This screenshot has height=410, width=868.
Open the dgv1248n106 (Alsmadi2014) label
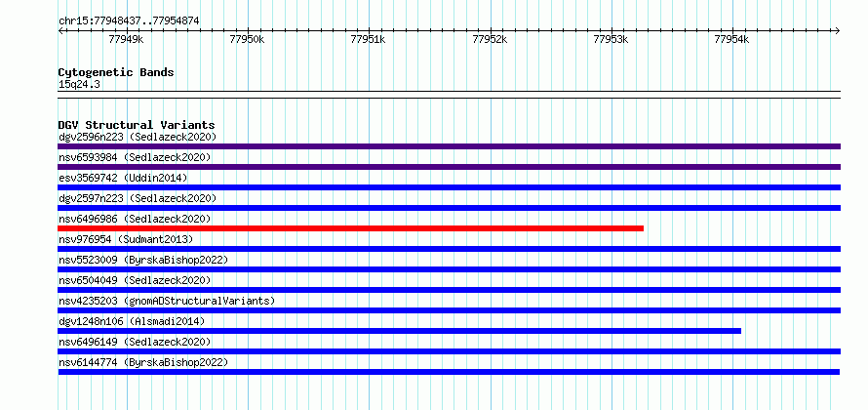132,321
